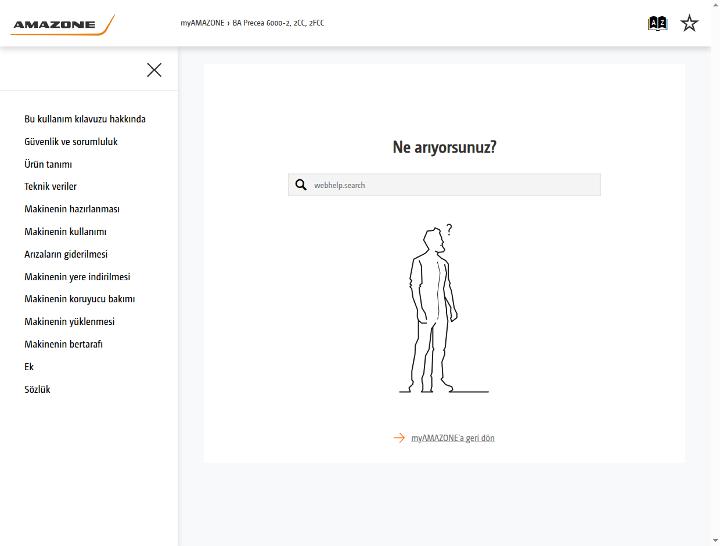Image resolution: width=720 pixels, height=546 pixels.
Task: Open the myAMAZONE breadcrumb link
Action: click(202, 23)
